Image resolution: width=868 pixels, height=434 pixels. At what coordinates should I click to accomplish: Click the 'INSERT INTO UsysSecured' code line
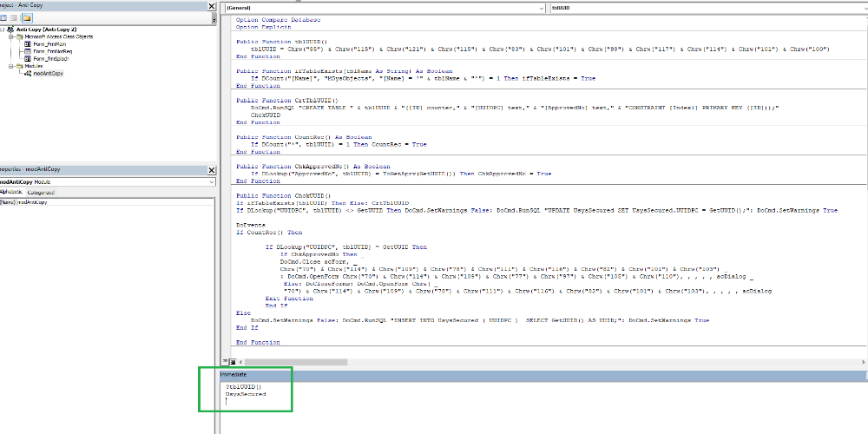(479, 320)
